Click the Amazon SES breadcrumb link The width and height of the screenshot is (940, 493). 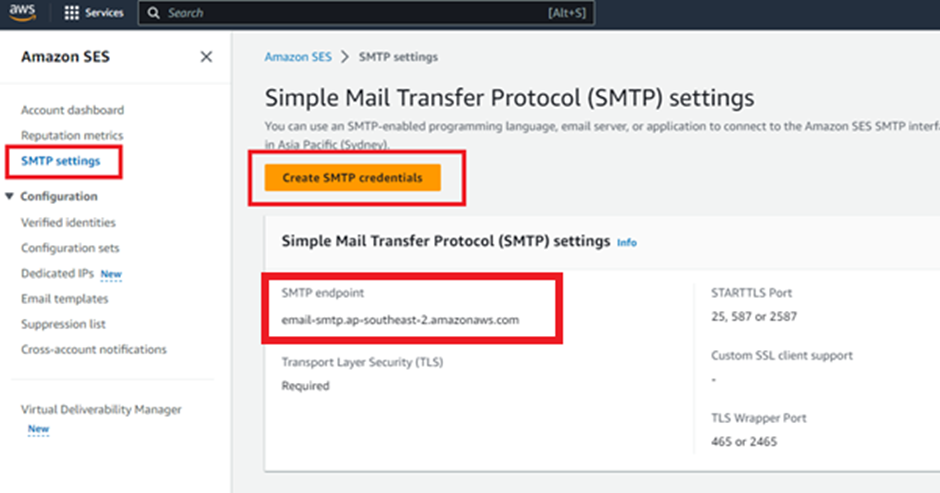pos(298,57)
